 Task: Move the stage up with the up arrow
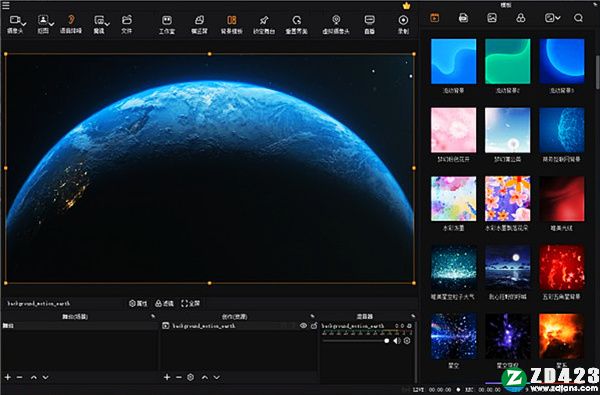(x=34, y=377)
